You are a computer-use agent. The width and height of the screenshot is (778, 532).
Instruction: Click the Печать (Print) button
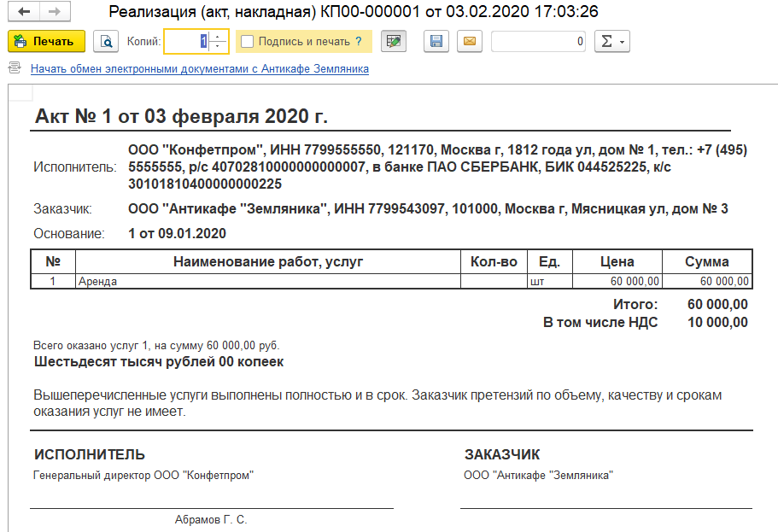tap(46, 41)
